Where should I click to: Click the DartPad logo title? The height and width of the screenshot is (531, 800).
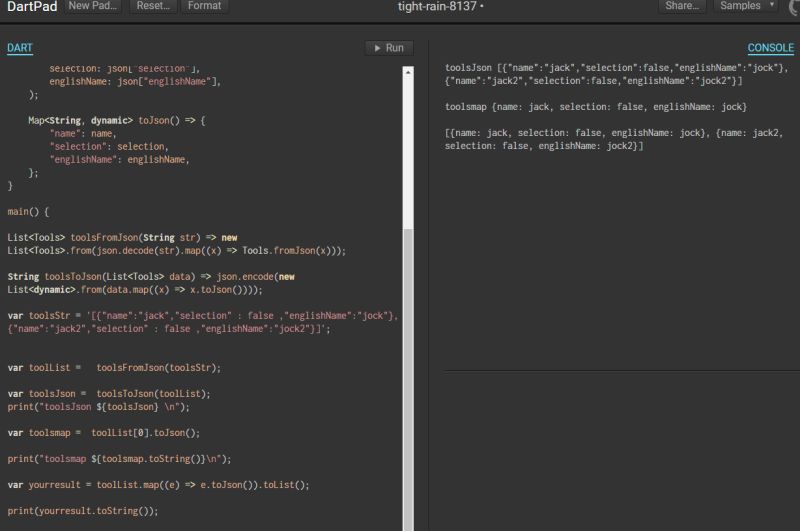coord(32,6)
